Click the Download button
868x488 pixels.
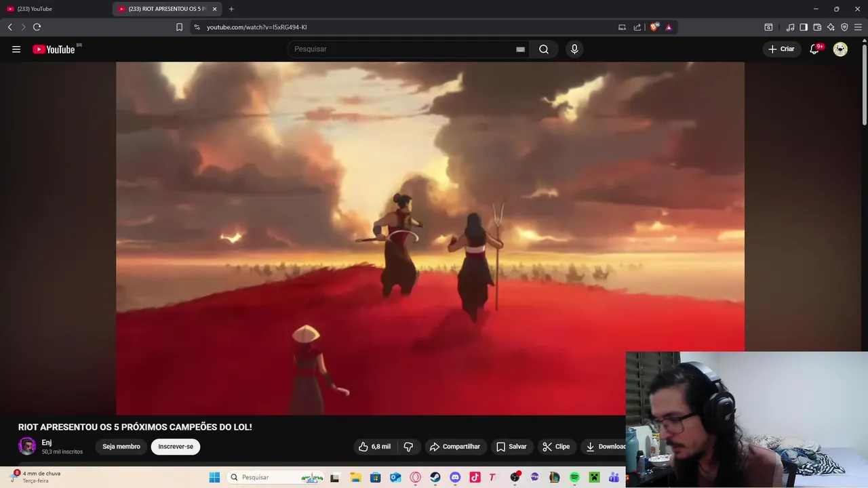(605, 447)
